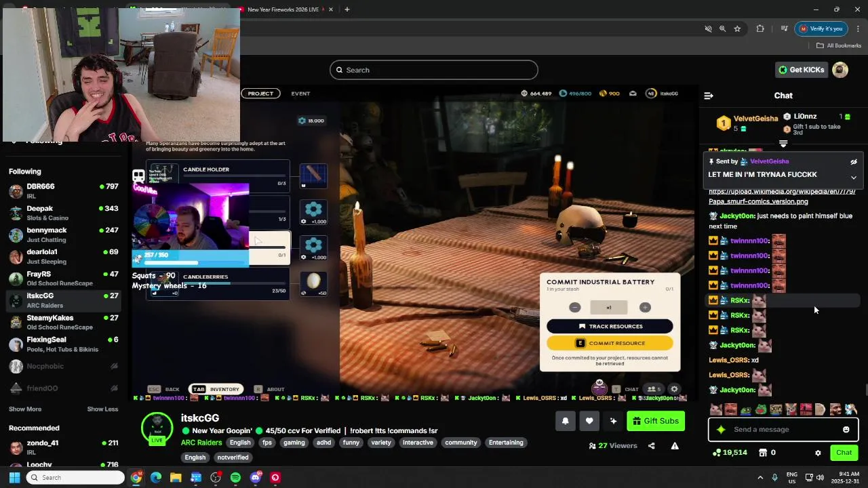The width and height of the screenshot is (868, 488).
Task: Click the Get KICKs button
Action: 802,70
